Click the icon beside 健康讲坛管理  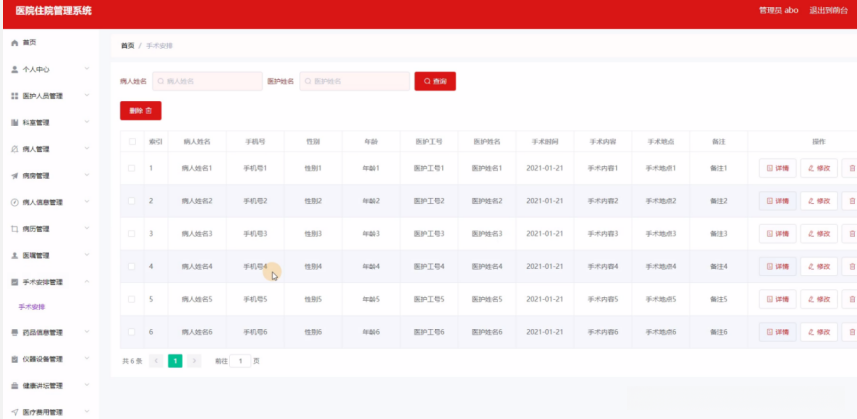click(15, 386)
